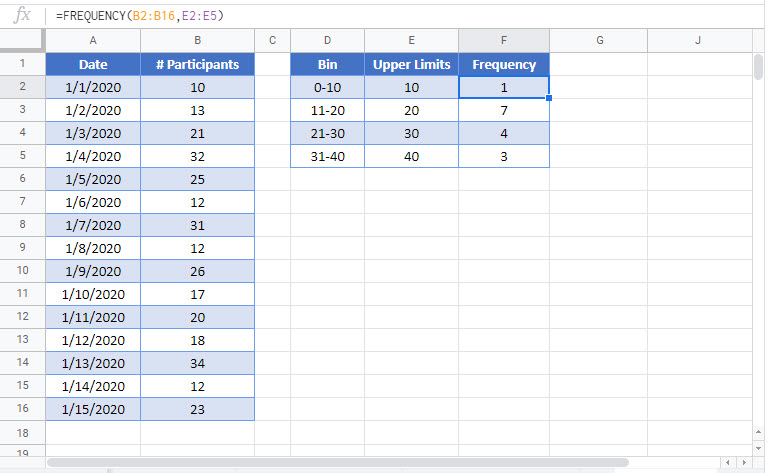Click the horizontal scrollbar thumb
This screenshot has height=473, width=771.
point(338,462)
